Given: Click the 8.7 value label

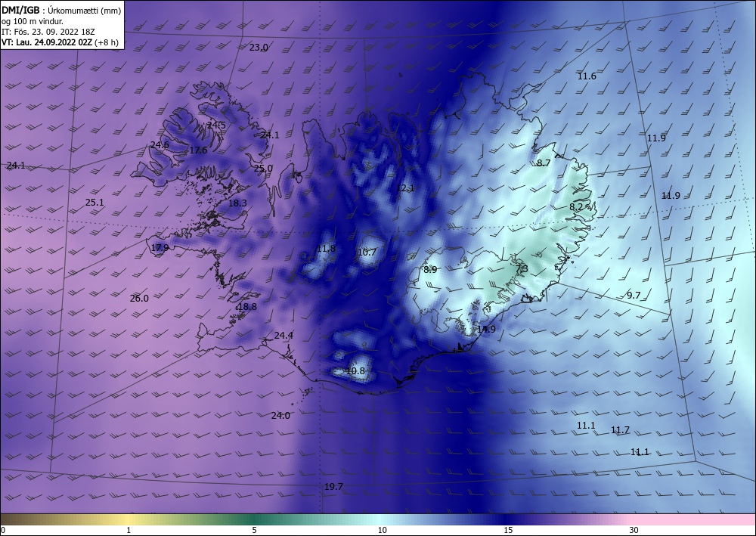Looking at the screenshot, I should (x=544, y=163).
